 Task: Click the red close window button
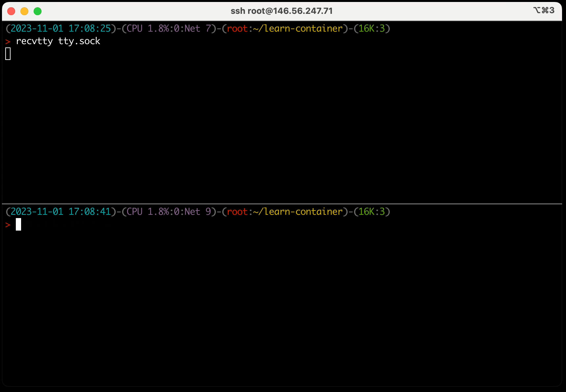coord(11,11)
